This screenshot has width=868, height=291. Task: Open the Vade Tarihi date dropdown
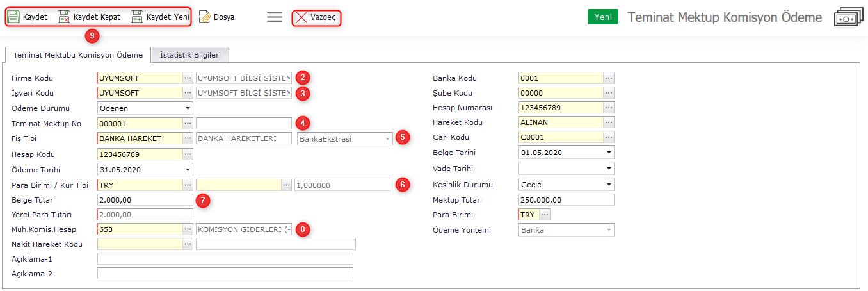pyautogui.click(x=608, y=169)
